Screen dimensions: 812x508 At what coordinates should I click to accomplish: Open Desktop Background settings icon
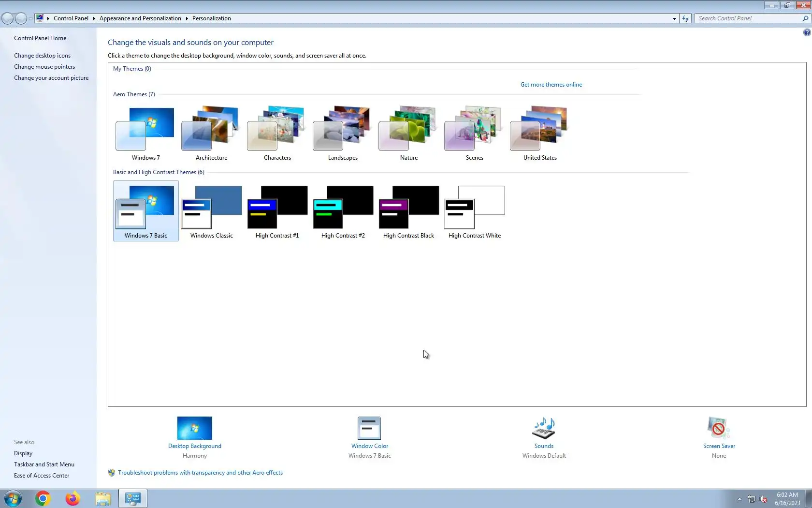click(x=194, y=428)
